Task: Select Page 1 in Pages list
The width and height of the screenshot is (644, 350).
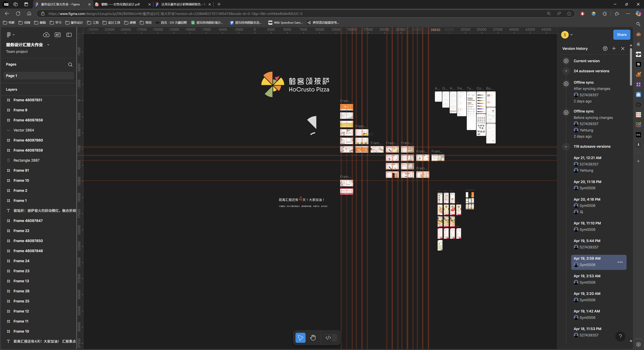Action: point(39,76)
